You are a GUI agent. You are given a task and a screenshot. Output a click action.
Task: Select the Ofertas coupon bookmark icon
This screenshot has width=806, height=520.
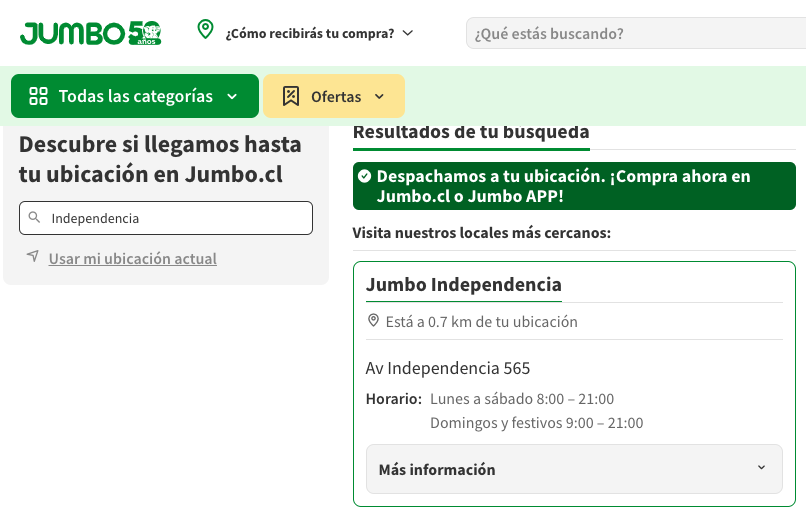[291, 96]
